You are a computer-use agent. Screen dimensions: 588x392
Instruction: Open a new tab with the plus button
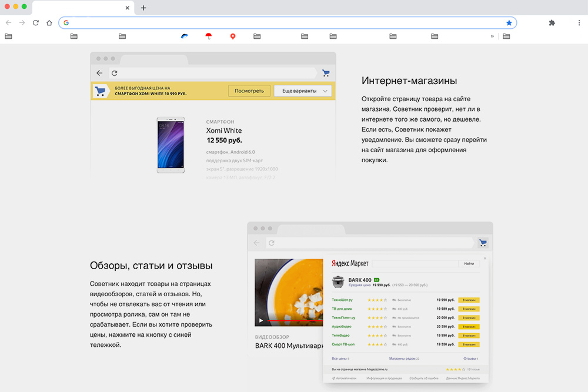pos(143,8)
